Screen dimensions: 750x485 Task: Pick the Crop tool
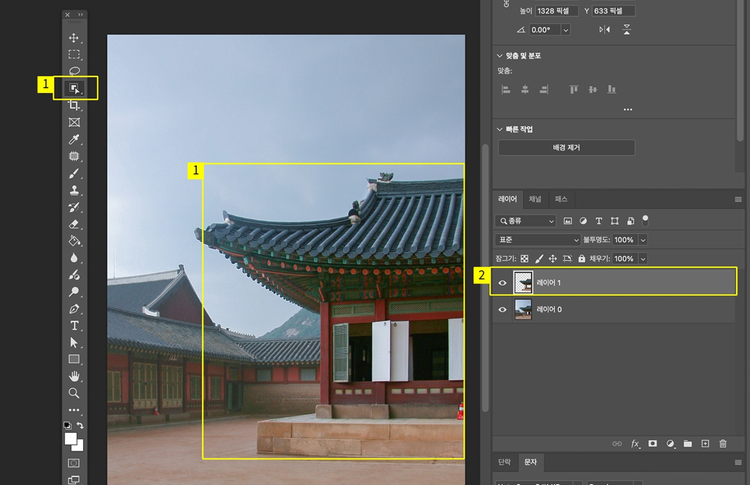[74, 106]
